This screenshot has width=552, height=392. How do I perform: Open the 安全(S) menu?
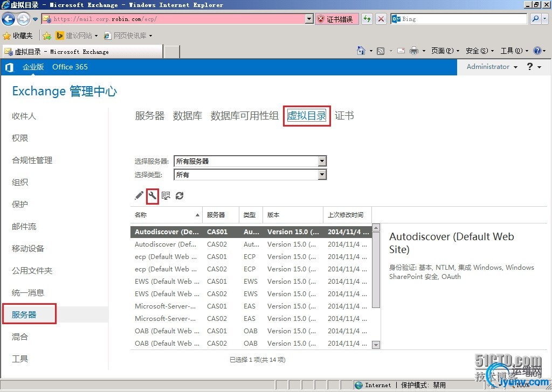[480, 51]
